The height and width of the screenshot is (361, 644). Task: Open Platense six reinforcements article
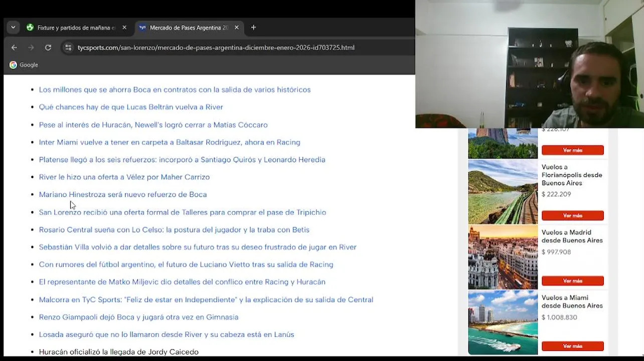[x=182, y=159]
